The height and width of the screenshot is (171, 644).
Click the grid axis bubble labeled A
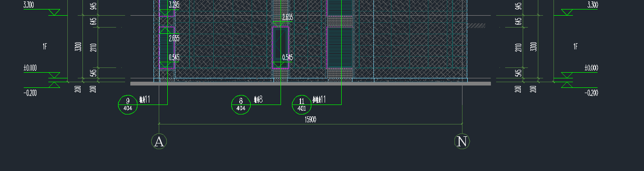[159, 141]
